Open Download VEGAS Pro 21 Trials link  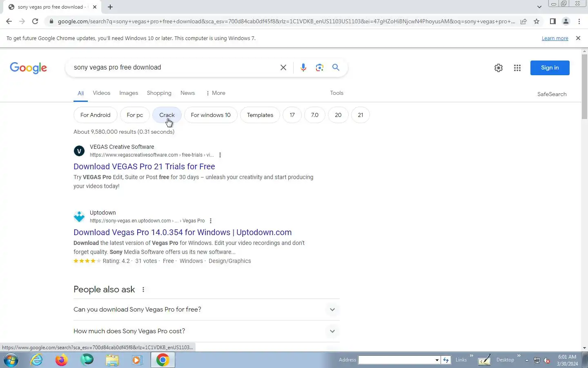click(144, 166)
